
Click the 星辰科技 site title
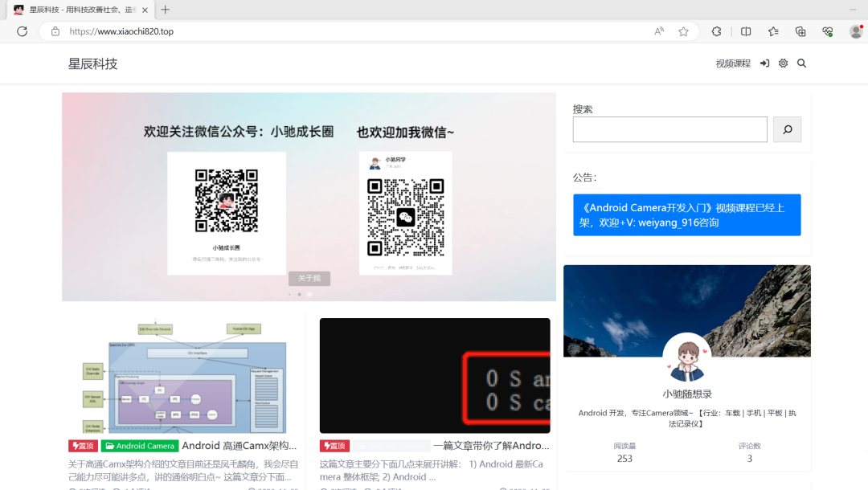tap(93, 64)
